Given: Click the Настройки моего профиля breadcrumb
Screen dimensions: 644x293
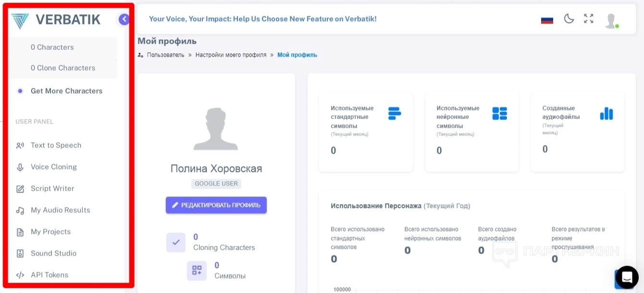Looking at the screenshot, I should click(x=231, y=55).
